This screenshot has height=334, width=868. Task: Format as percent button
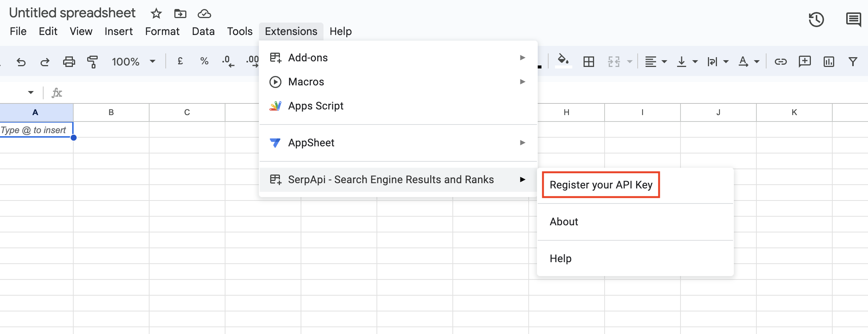pos(204,61)
